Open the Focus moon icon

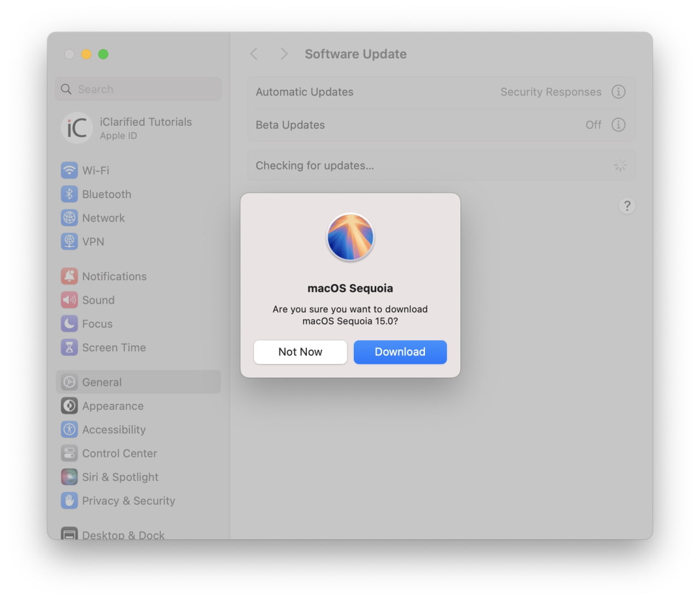69,323
